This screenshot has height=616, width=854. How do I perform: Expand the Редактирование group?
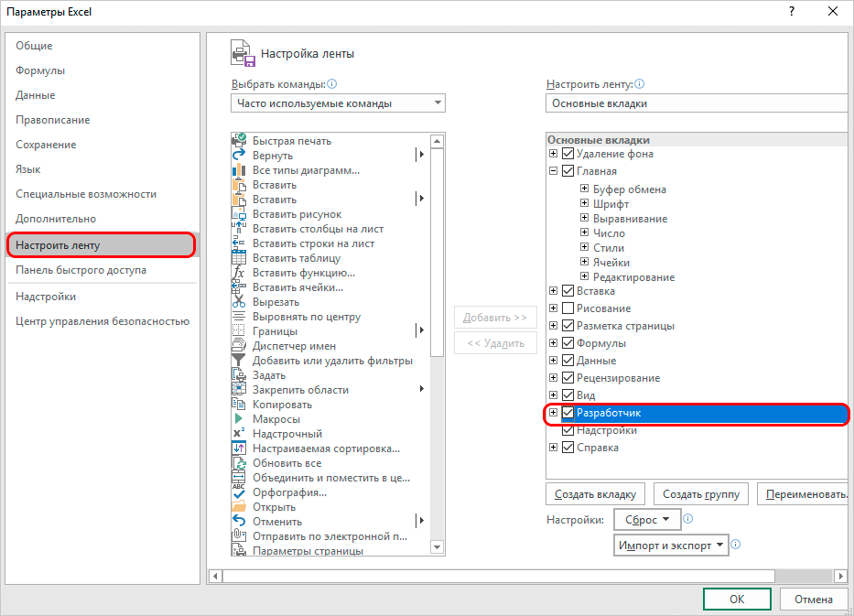[584, 276]
